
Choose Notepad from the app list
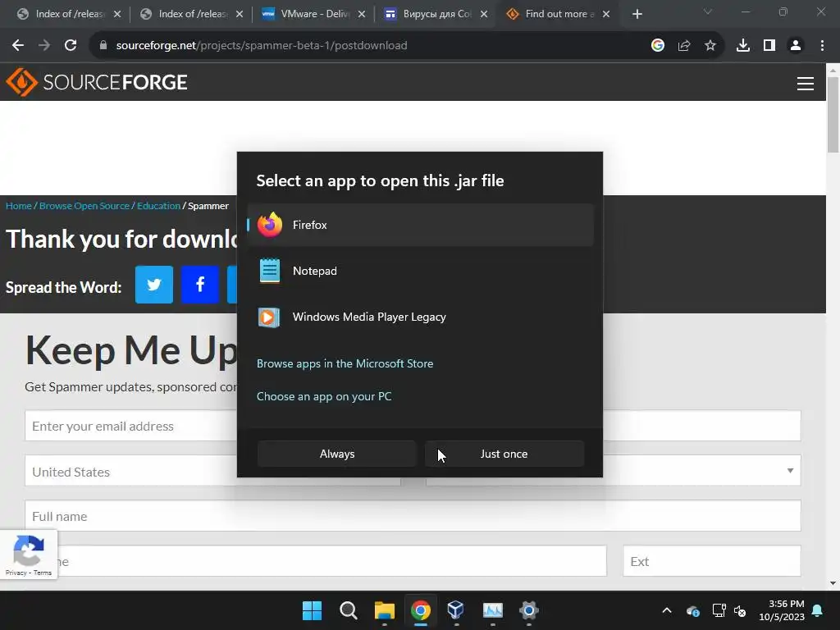421,271
